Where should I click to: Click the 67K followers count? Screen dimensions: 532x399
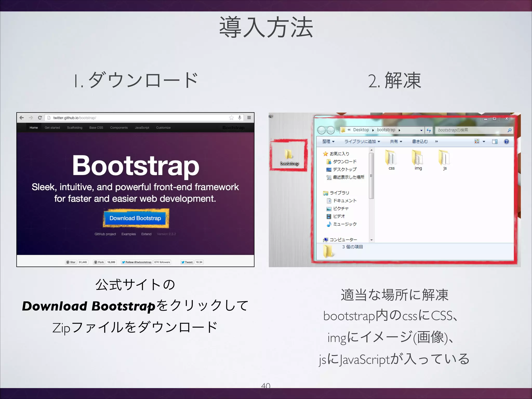[162, 262]
